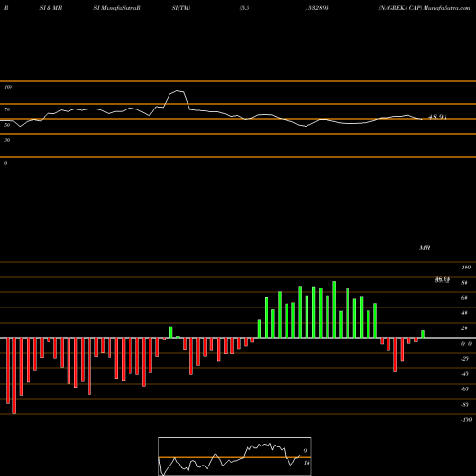The width and height of the screenshot is (476, 476).
Task: Click the MR label above the histogram
Action: [425, 248]
